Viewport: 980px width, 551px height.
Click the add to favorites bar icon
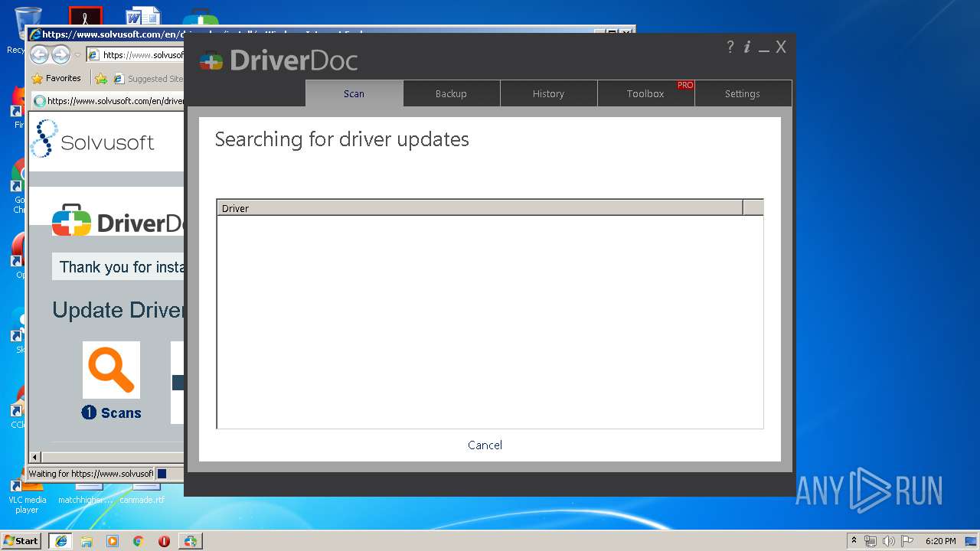pos(101,78)
